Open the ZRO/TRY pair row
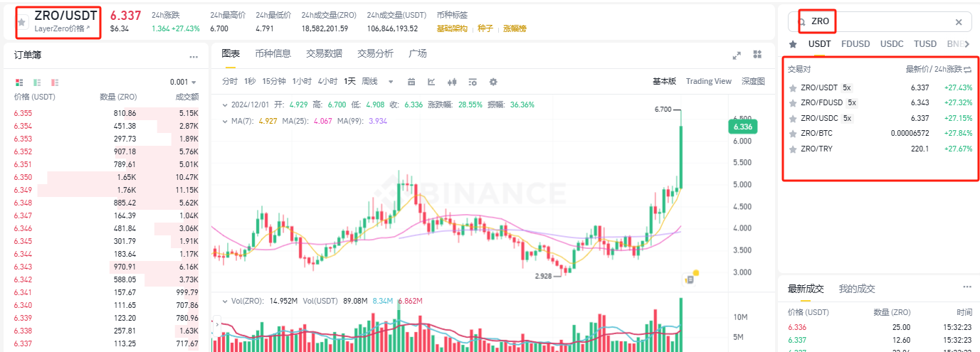The height and width of the screenshot is (352, 980). [880, 149]
